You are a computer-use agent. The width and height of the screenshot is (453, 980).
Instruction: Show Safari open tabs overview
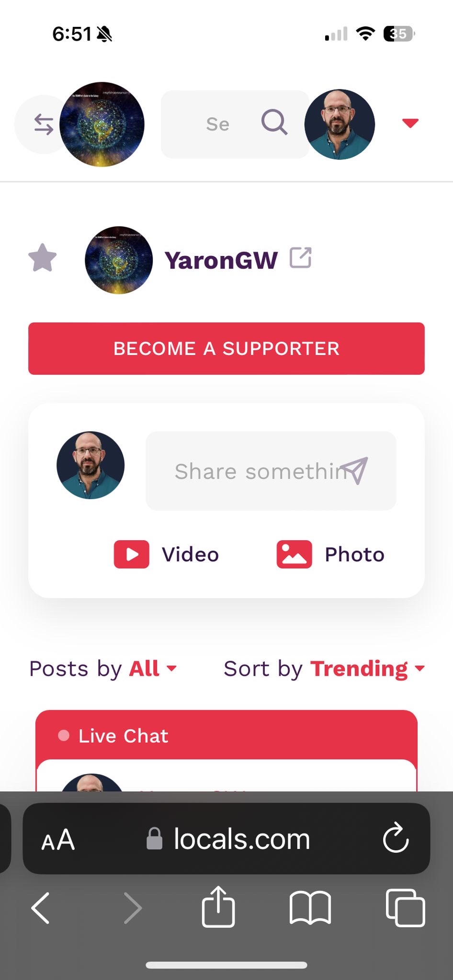(x=405, y=908)
